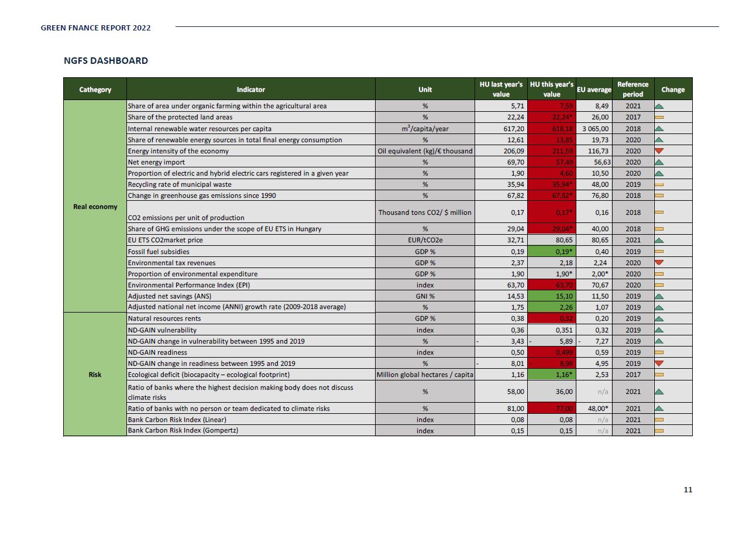Click the EU average value '48,00*'

pyautogui.click(x=598, y=409)
